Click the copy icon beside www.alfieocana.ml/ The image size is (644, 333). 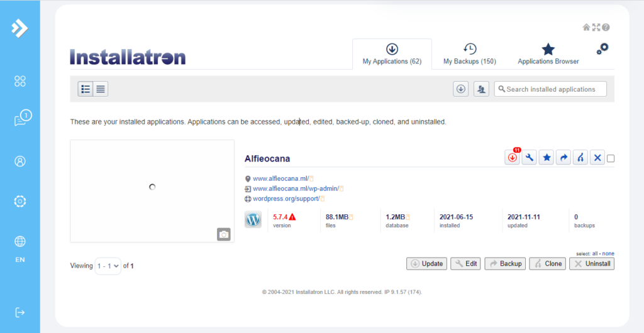[311, 178]
